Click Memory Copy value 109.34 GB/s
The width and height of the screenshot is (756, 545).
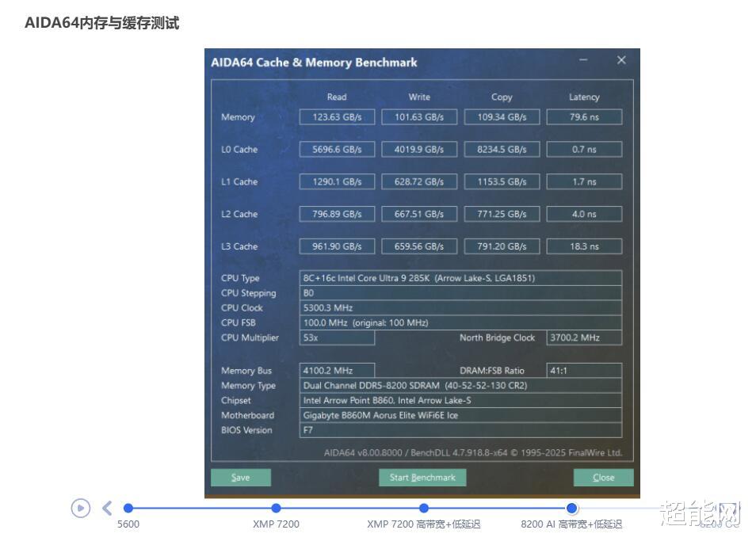[x=502, y=117]
